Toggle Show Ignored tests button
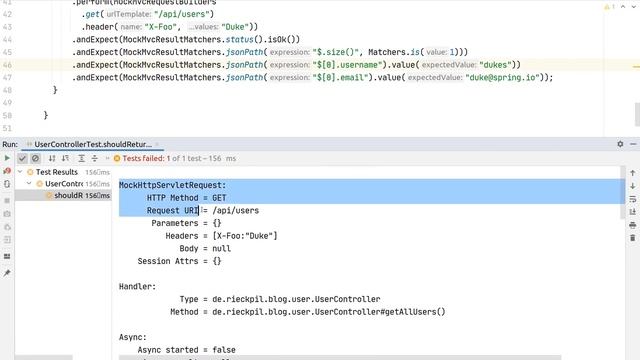 click(x=36, y=158)
